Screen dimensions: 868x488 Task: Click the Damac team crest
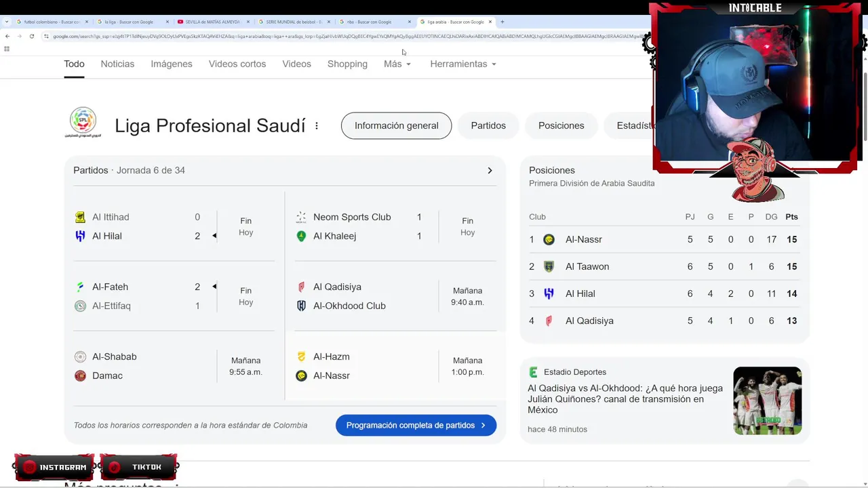pos(80,375)
